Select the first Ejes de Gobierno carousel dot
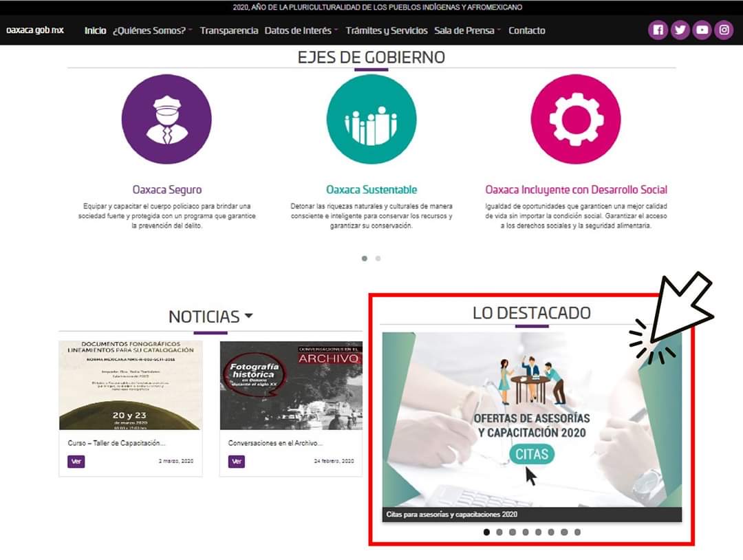 (x=364, y=259)
